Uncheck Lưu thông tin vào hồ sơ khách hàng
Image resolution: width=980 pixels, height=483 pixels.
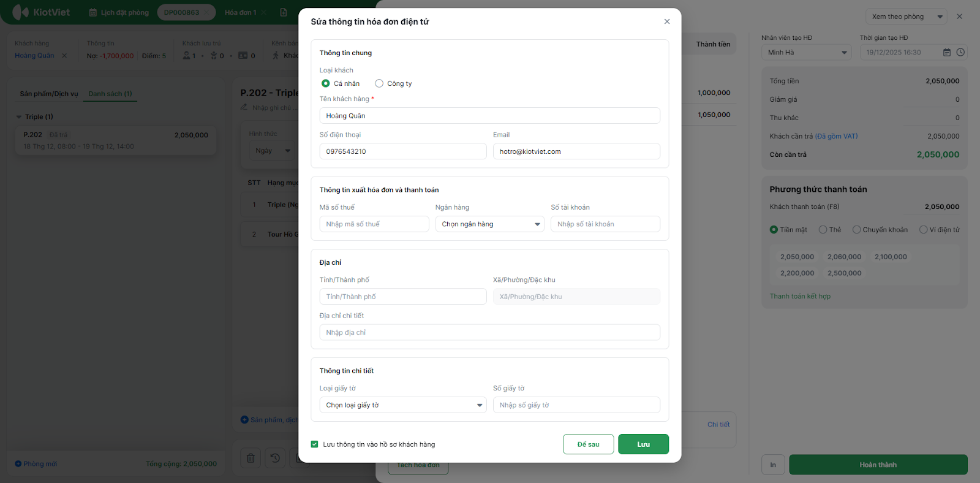tap(315, 444)
